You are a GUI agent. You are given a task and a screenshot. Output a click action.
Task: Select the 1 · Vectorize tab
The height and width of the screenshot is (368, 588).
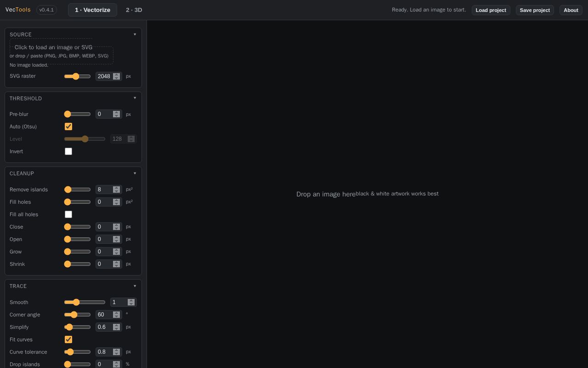coord(92,10)
